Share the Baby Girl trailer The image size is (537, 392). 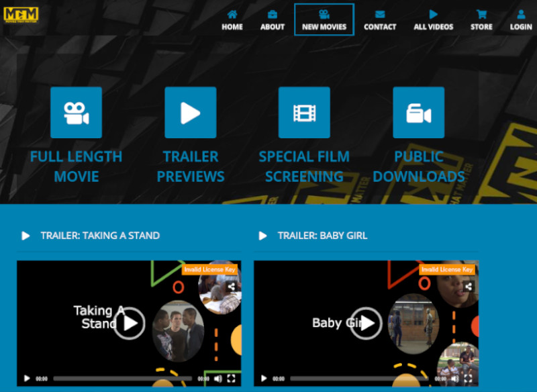[x=469, y=286]
